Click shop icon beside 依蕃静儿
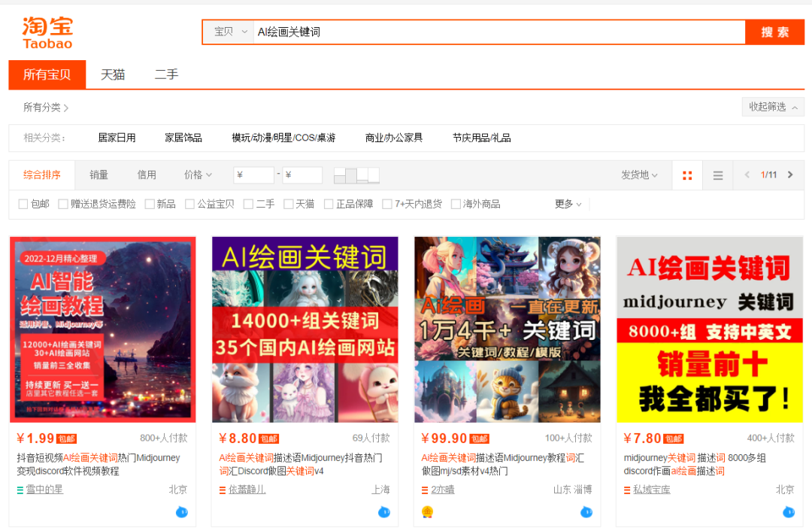This screenshot has width=812, height=531. point(222,490)
